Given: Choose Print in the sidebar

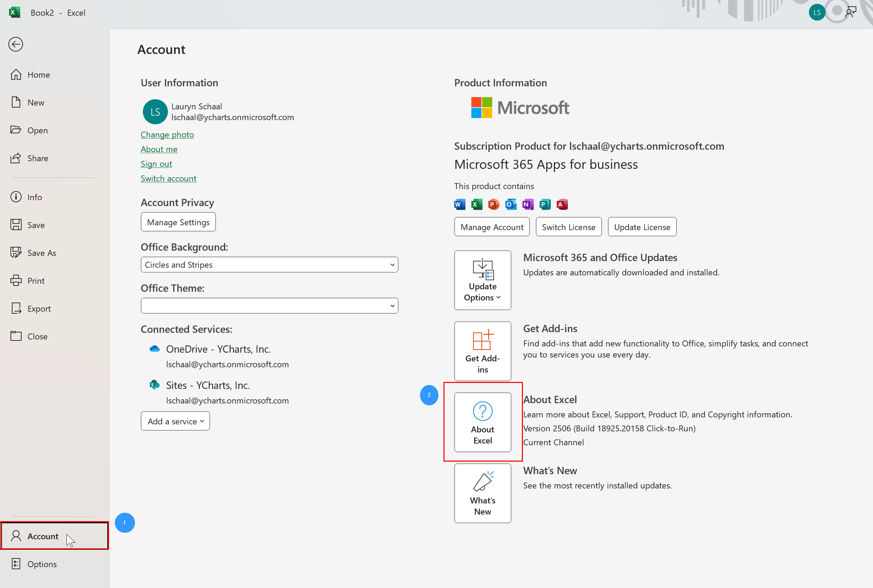Looking at the screenshot, I should click(x=54, y=281).
